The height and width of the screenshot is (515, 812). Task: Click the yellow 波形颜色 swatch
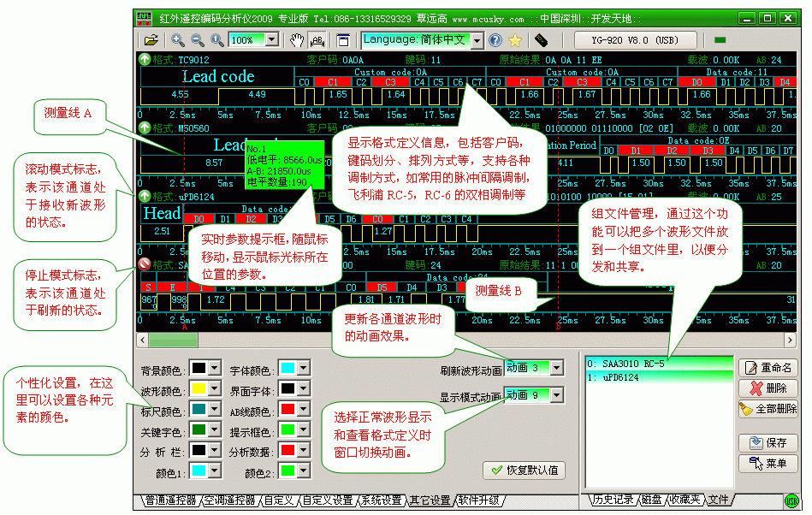click(199, 390)
